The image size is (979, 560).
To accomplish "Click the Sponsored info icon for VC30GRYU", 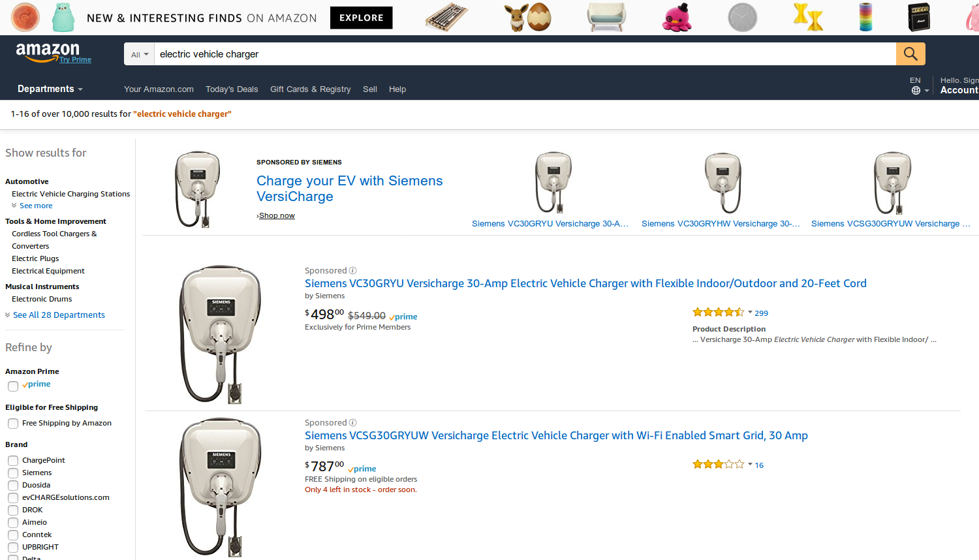I will pyautogui.click(x=353, y=271).
